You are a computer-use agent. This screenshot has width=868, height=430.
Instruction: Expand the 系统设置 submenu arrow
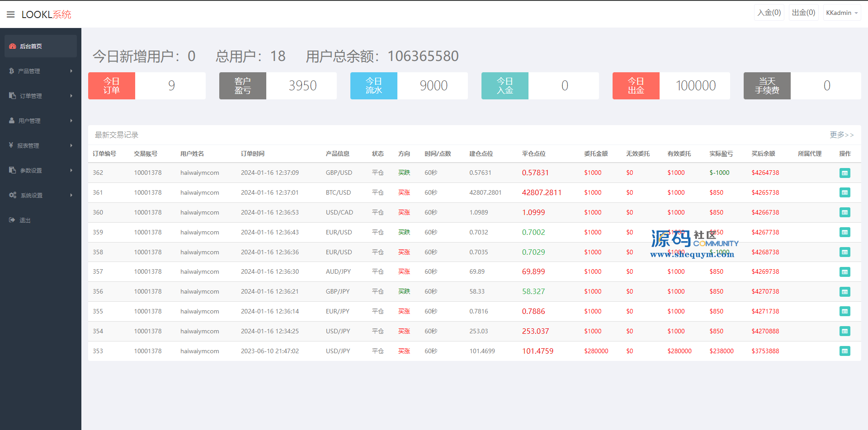71,195
